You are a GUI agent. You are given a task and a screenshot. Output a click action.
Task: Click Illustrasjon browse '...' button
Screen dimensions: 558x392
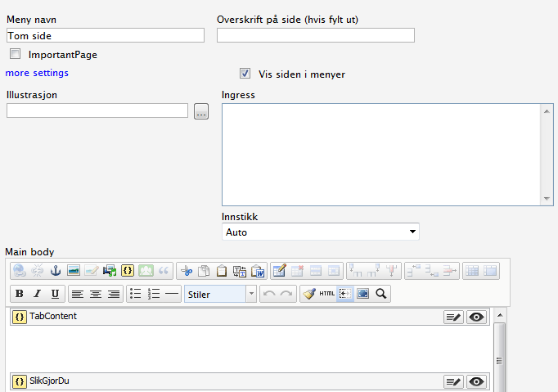[x=201, y=112]
